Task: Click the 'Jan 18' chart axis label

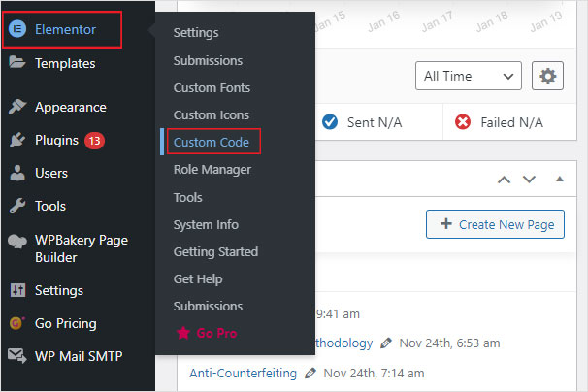Action: click(492, 21)
